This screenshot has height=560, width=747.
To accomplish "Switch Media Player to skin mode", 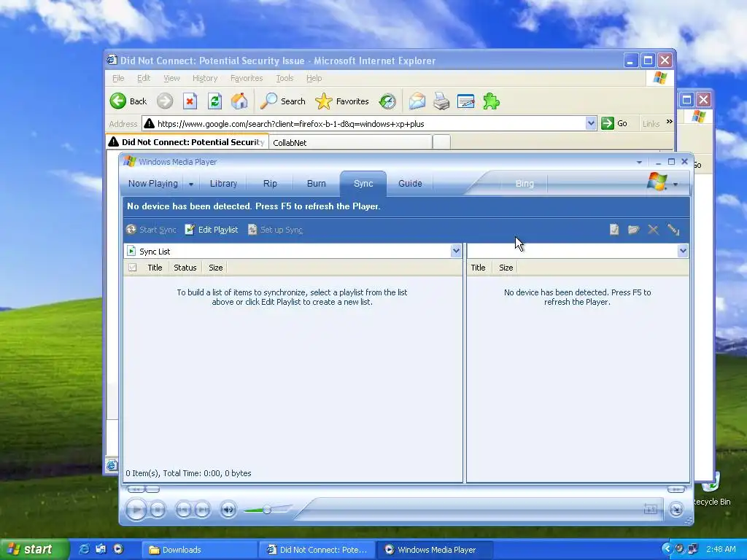I will [x=676, y=510].
